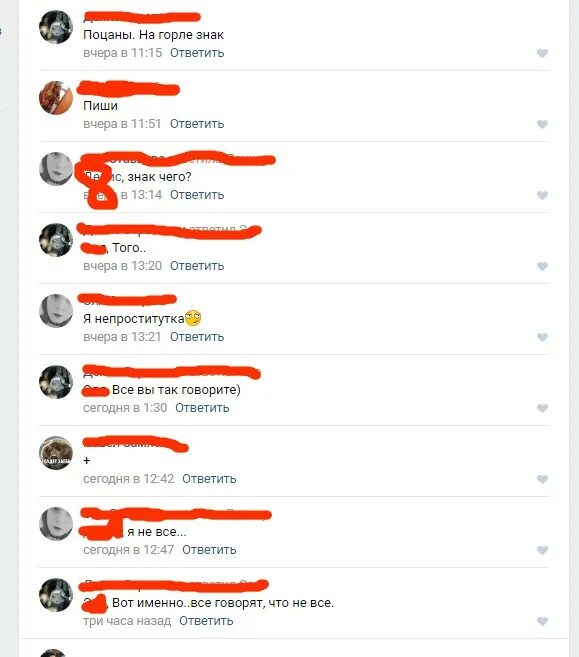Screen dimensions: 579x657
Task: Like the "Того.." comment heart
Action: 542,266
